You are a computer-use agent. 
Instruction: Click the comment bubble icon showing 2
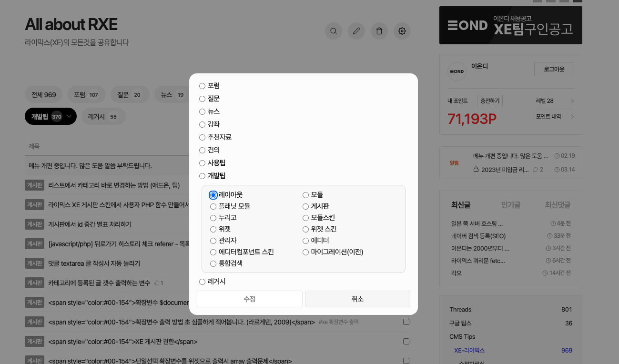pos(536,170)
